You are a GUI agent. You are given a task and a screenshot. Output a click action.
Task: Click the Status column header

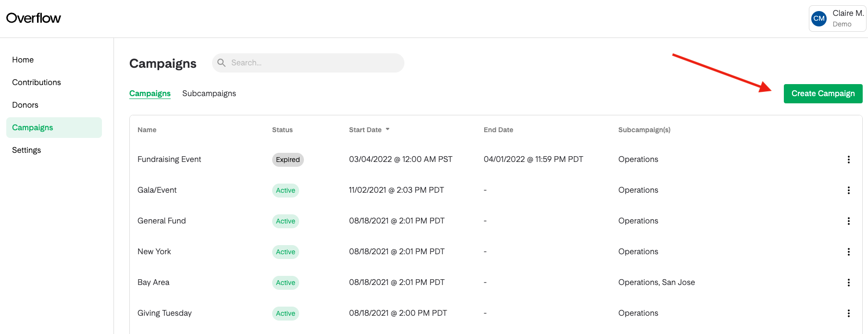click(x=282, y=130)
